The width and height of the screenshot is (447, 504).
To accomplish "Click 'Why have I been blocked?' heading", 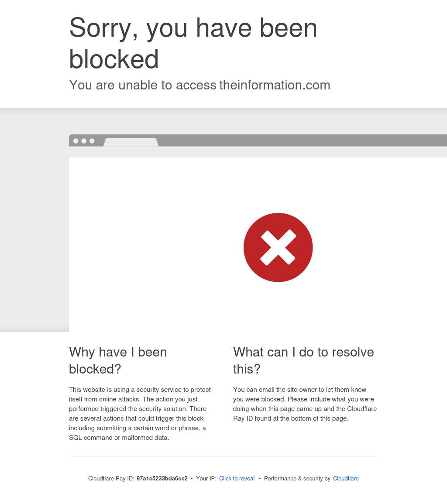I will click(118, 360).
